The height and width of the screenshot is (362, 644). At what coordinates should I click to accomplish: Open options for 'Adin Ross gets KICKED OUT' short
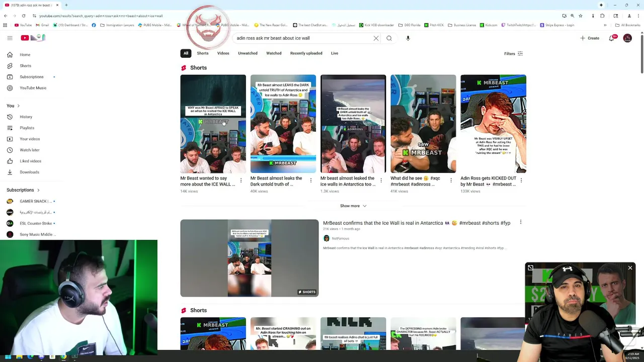pyautogui.click(x=521, y=180)
